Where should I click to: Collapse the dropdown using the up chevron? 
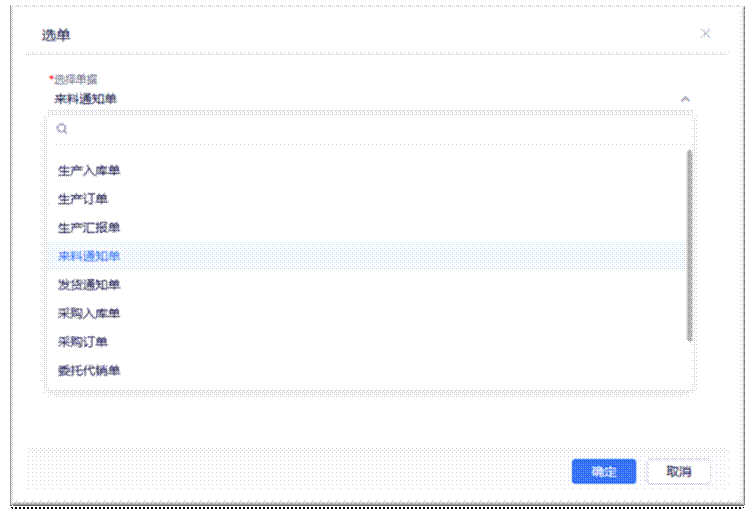pos(685,99)
